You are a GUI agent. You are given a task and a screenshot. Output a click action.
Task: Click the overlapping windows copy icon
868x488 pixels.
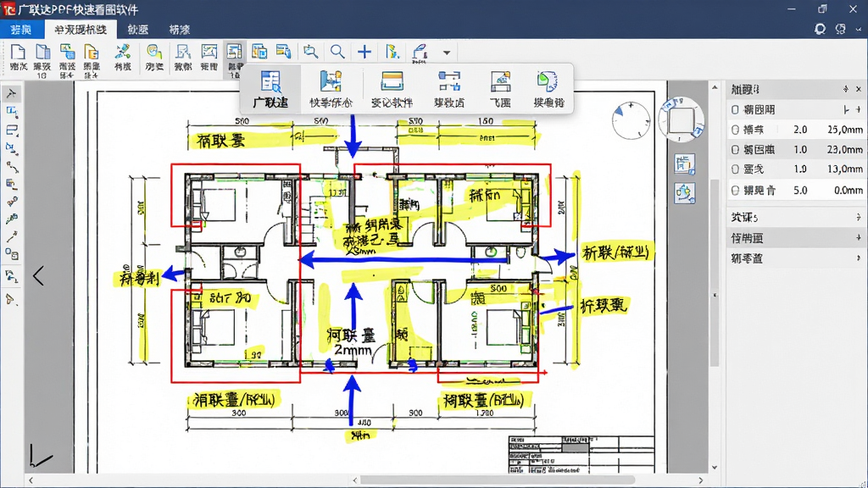(x=259, y=52)
